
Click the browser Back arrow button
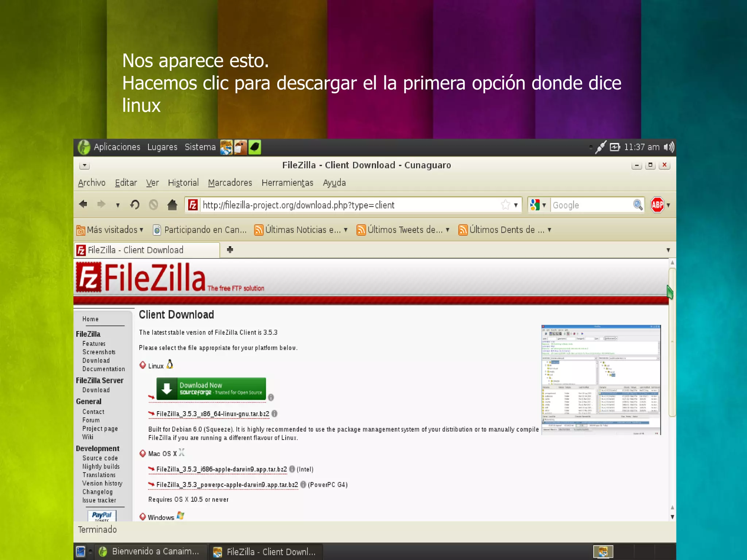click(84, 204)
